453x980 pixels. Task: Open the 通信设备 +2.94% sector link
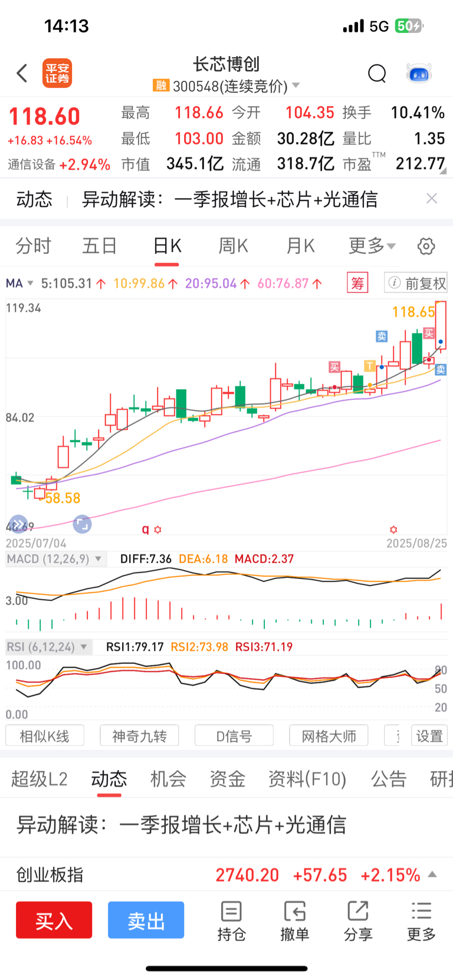click(59, 165)
